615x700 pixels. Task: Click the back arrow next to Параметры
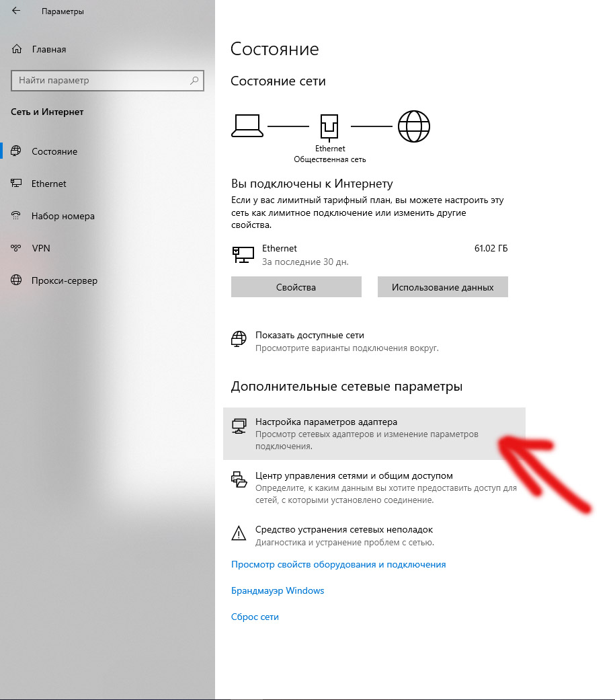[x=16, y=11]
